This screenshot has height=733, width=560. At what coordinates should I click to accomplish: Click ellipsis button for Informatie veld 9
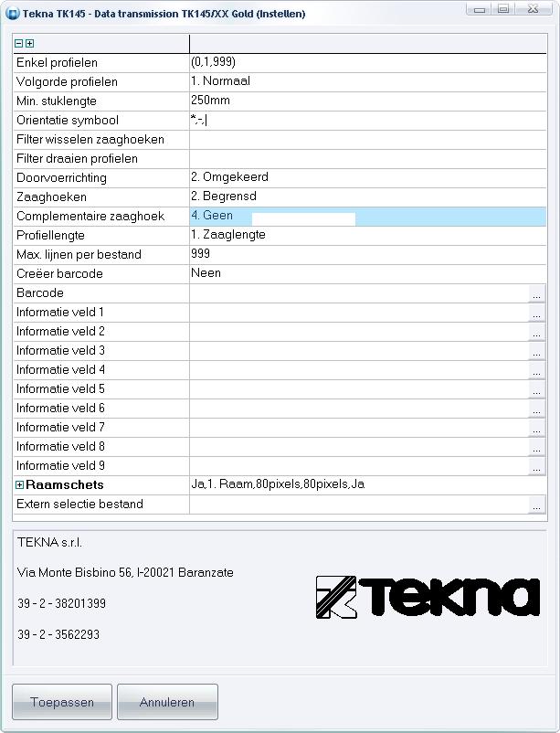536,466
